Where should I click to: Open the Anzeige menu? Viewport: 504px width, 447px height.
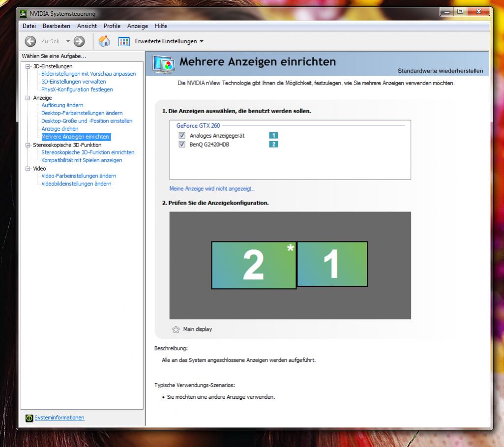(x=138, y=26)
